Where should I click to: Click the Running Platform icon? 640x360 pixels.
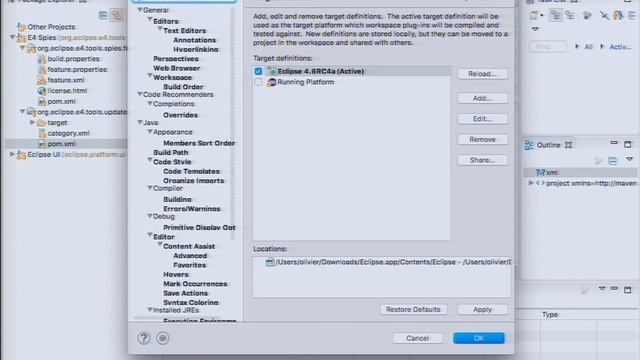click(x=271, y=82)
